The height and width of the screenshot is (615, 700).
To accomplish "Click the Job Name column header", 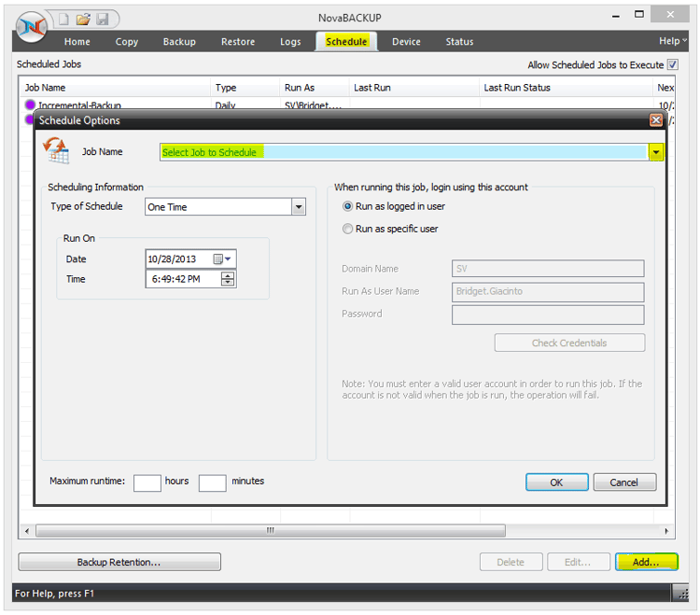I will (115, 88).
